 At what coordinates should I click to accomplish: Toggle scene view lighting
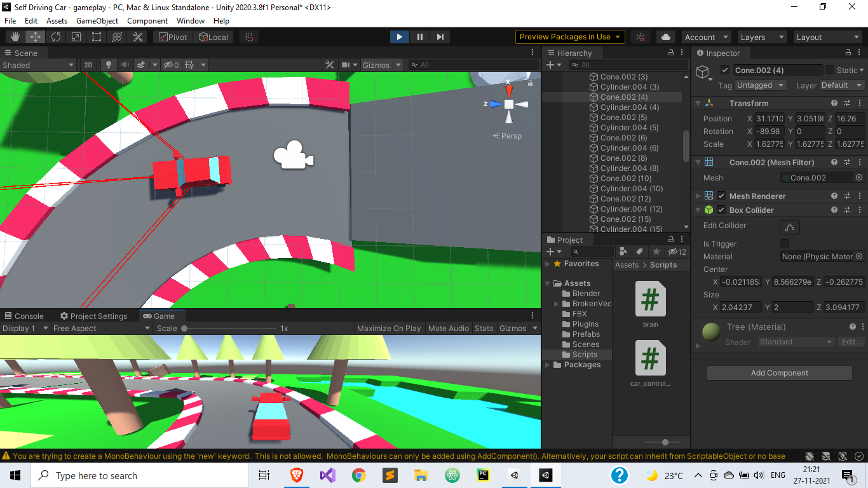click(x=109, y=65)
